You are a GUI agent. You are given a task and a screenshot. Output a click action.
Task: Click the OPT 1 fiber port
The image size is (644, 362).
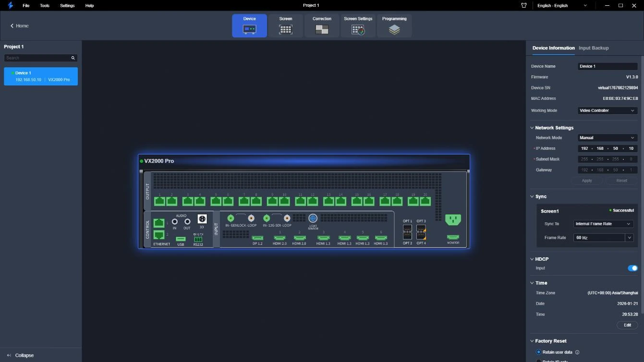pos(407,228)
